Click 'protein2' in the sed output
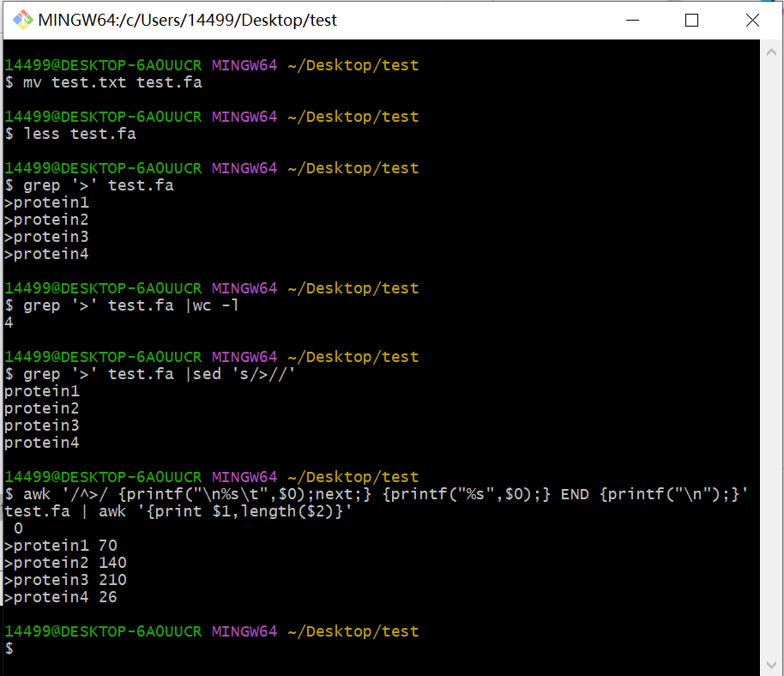 click(x=42, y=408)
